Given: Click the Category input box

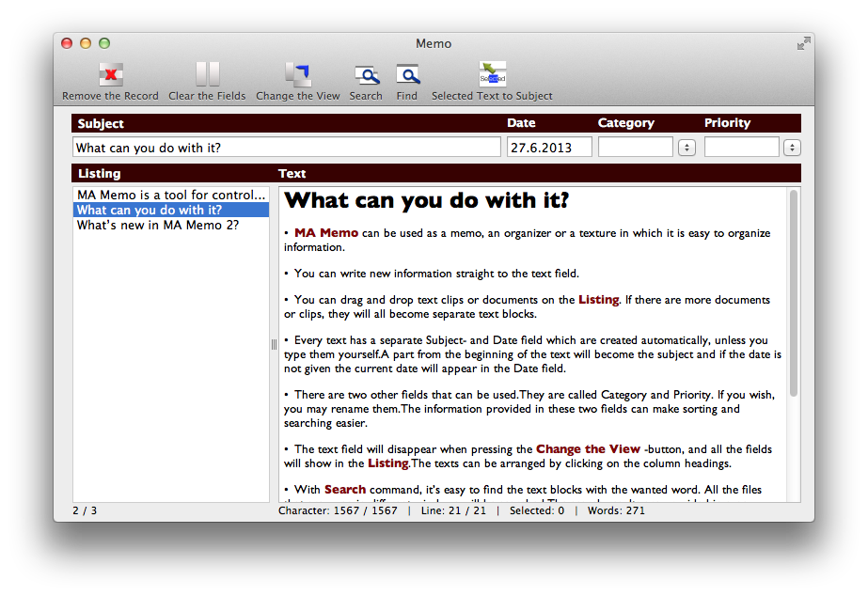Looking at the screenshot, I should (635, 148).
